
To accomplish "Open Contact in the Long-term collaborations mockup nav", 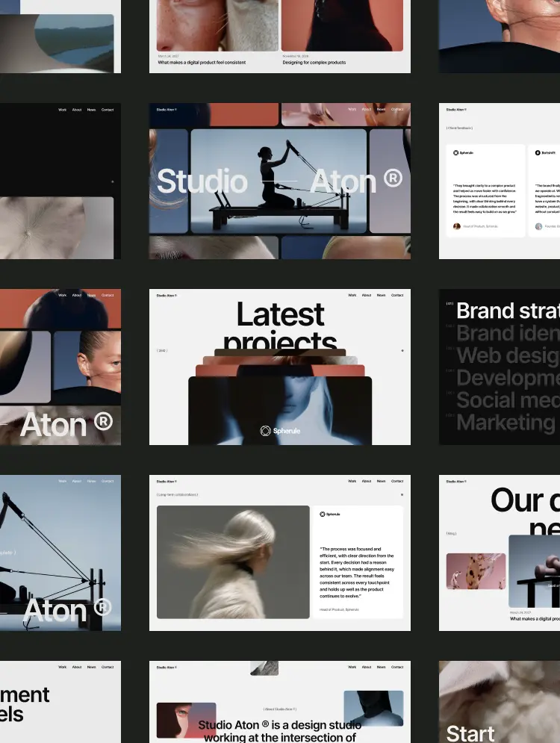I will click(x=397, y=481).
